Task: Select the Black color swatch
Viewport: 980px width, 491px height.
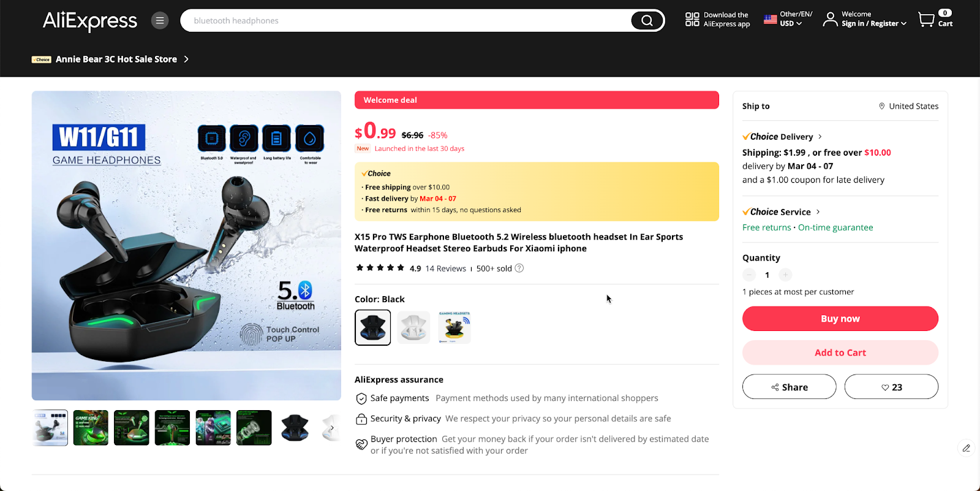Action: [x=372, y=327]
